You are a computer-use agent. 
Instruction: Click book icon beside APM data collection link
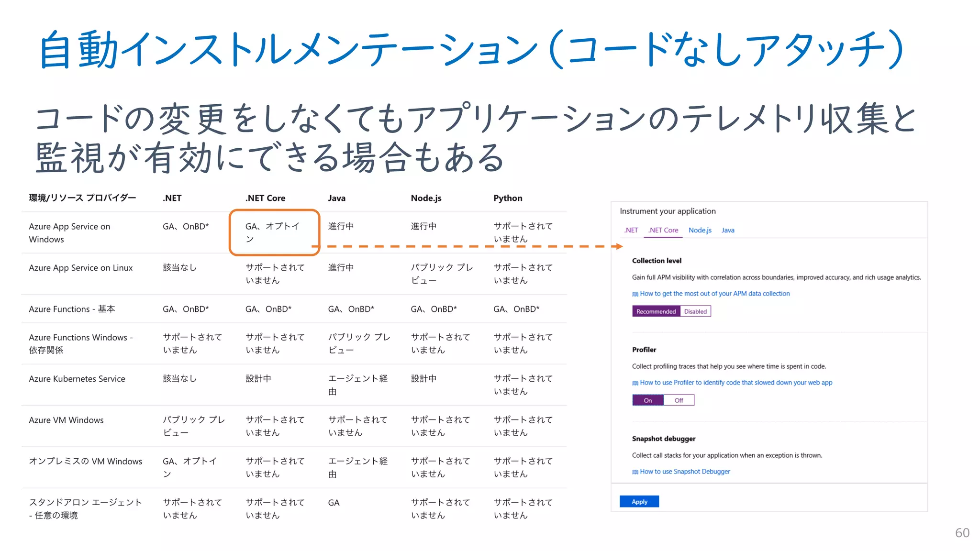[x=635, y=294]
